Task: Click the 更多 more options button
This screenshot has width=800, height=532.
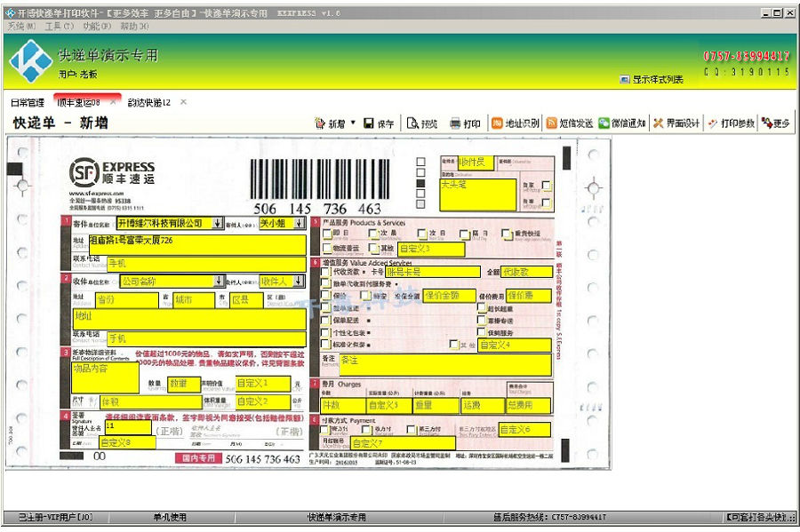Action: click(775, 123)
